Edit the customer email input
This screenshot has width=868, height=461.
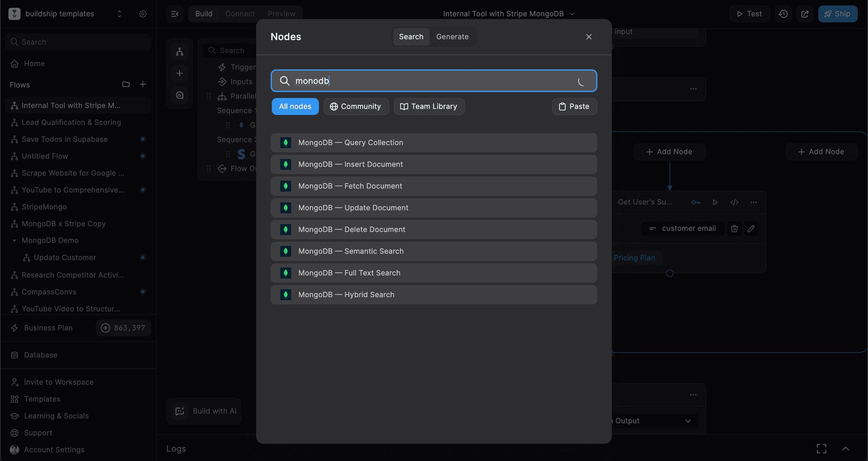click(751, 229)
